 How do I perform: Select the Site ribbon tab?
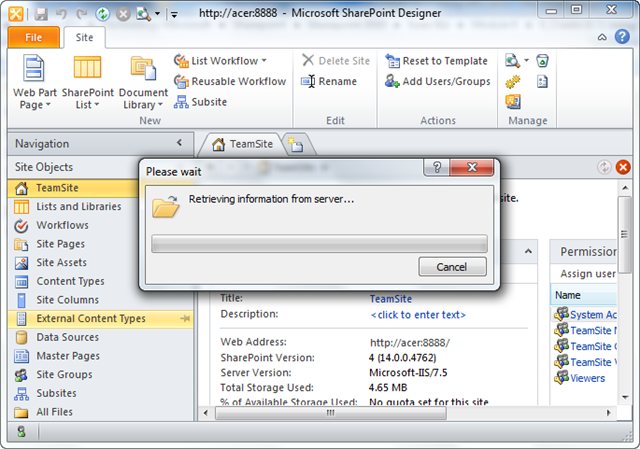84,38
